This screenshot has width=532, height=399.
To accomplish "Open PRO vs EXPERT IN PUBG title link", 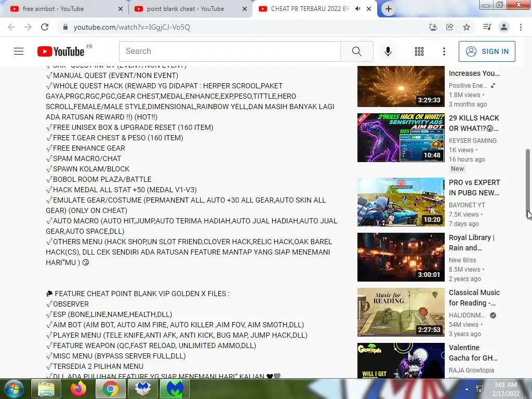I will (x=474, y=188).
